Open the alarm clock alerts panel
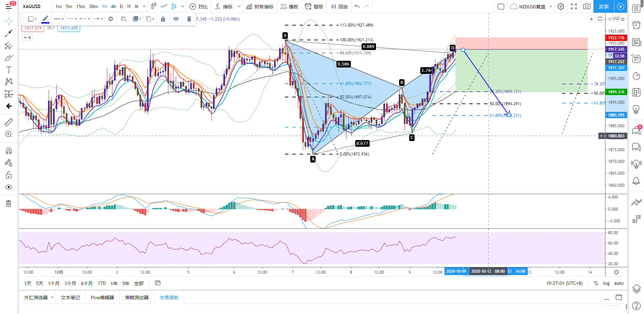Screen dimensions: 644x314 pyautogui.click(x=636, y=25)
